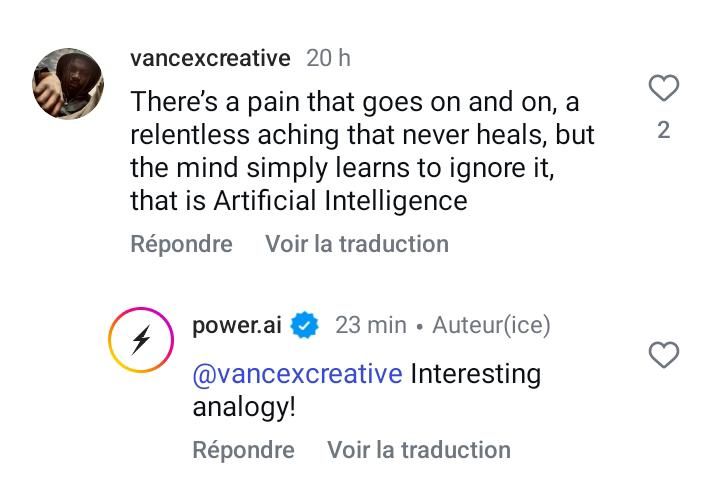The width and height of the screenshot is (720, 482).
Task: Open the power.ai username link
Action: [x=236, y=325]
